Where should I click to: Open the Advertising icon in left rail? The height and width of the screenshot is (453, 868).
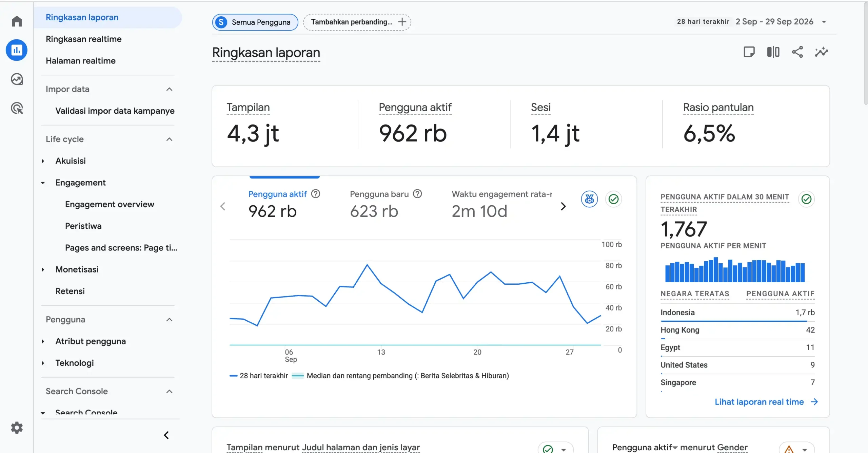(x=17, y=108)
